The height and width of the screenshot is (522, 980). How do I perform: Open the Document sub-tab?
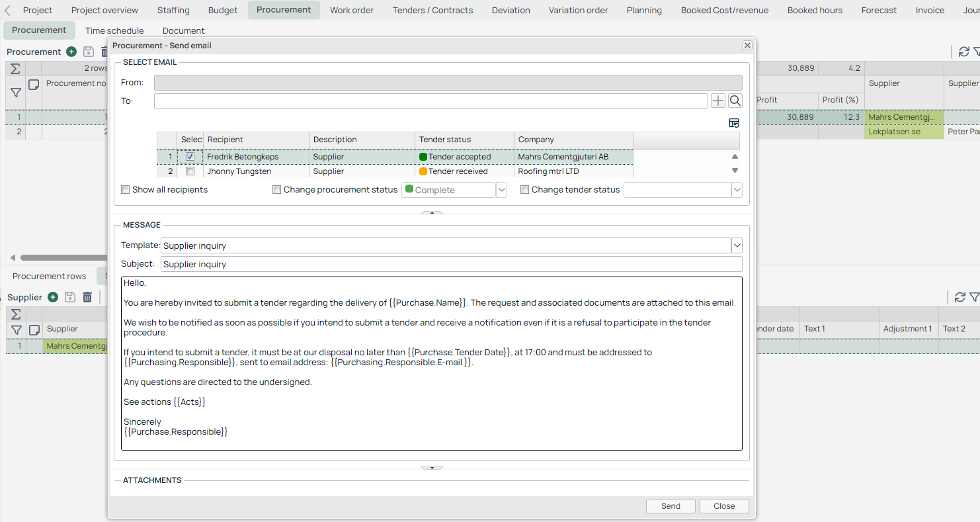coord(183,30)
